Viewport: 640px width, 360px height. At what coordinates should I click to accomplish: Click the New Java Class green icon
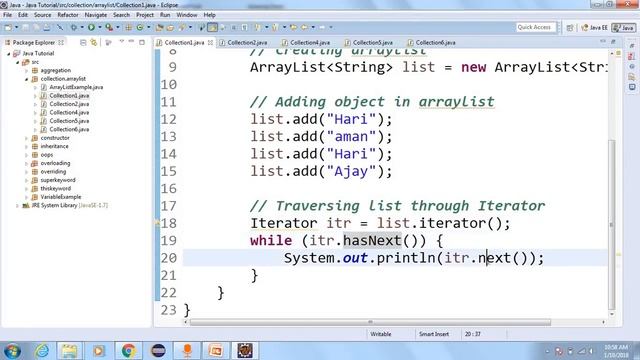pos(140,27)
